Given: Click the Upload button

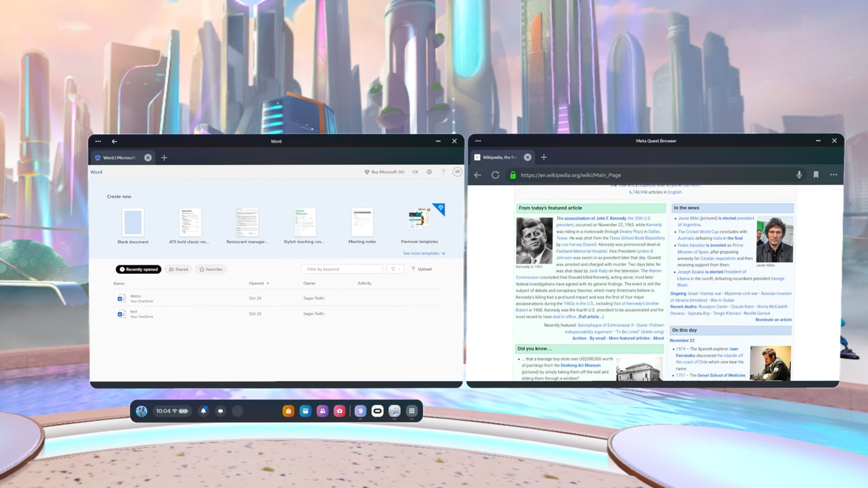Looking at the screenshot, I should pyautogui.click(x=421, y=269).
